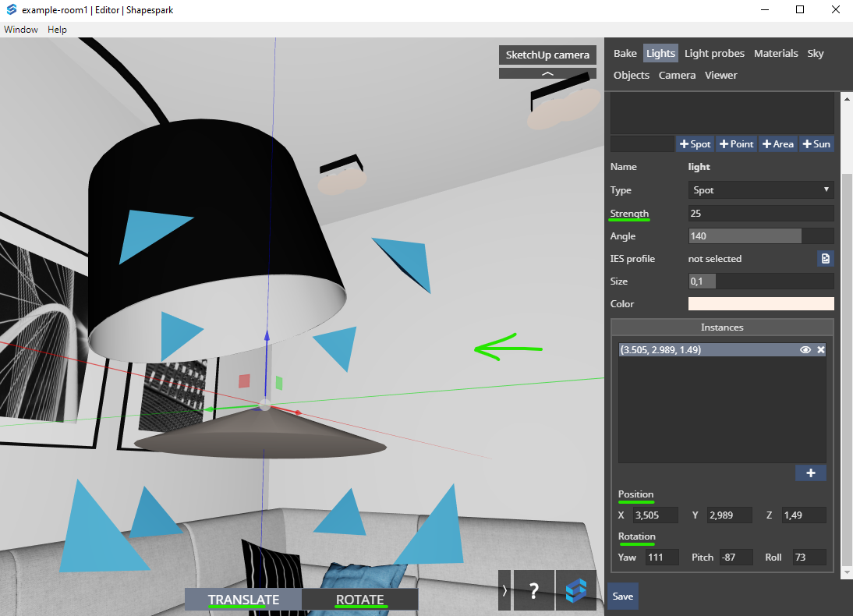
Task: Open the IES profile file picker icon
Action: click(x=826, y=258)
